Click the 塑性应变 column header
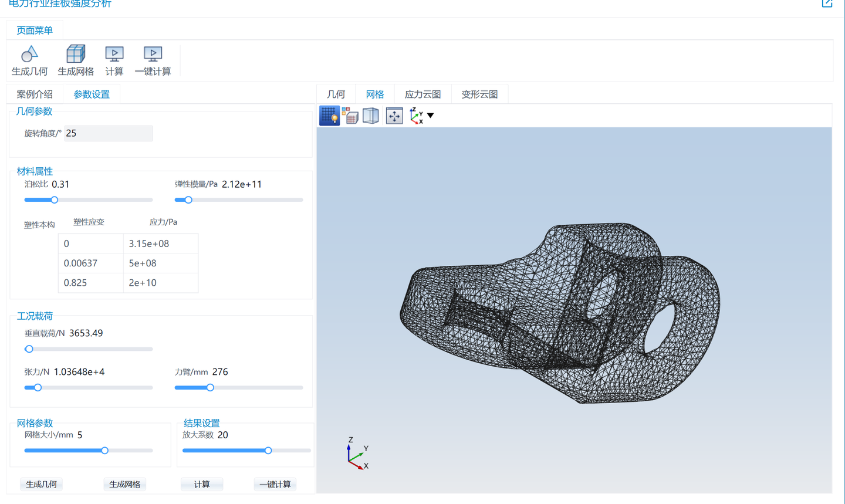This screenshot has height=504, width=845. coord(89,222)
